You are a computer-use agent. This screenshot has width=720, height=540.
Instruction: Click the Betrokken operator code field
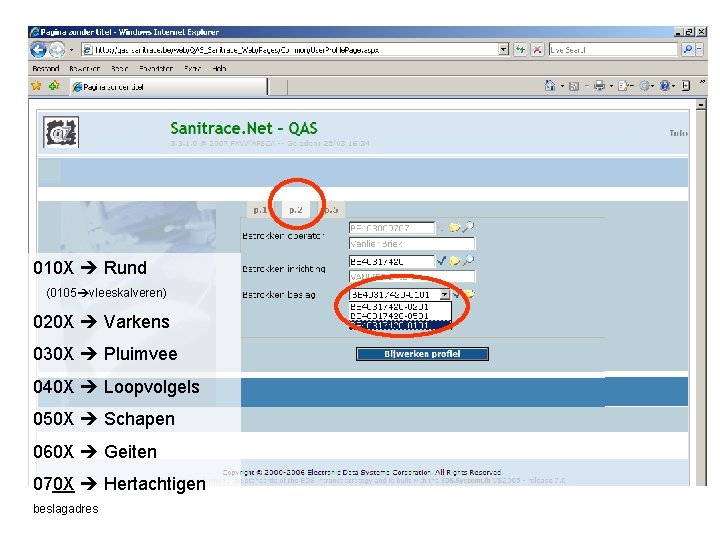coord(392,228)
